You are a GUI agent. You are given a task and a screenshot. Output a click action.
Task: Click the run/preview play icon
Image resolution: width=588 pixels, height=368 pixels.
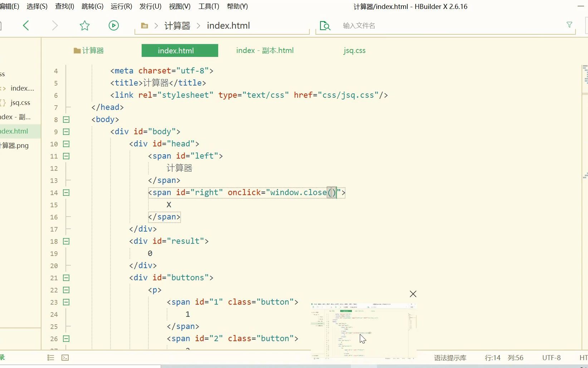pos(113,25)
